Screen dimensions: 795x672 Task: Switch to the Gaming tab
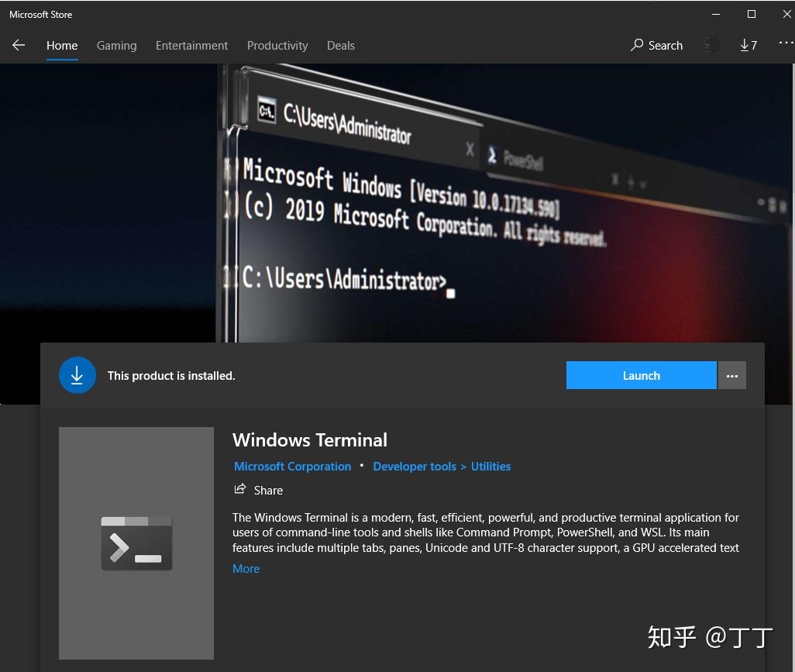tap(116, 45)
